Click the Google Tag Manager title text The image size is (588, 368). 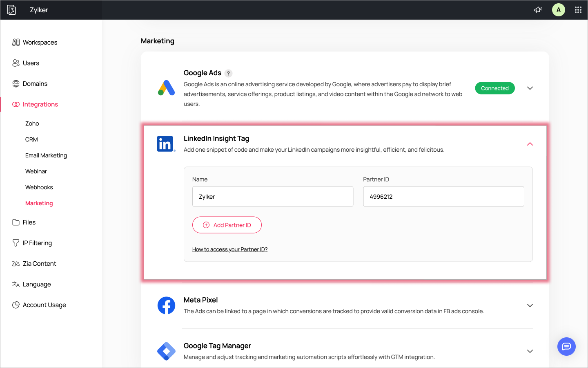pyautogui.click(x=217, y=346)
